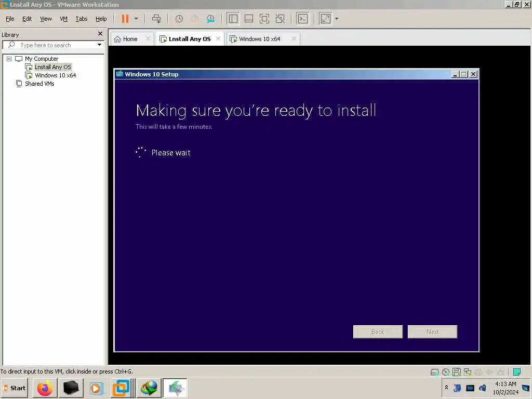Screen dimensions: 532x399
Task: Close the Windows 10 x64 tab
Action: coord(294,38)
